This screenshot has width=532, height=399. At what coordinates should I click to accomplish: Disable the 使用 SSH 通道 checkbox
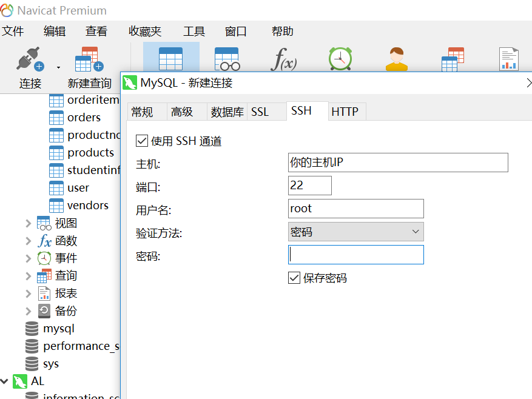click(141, 141)
